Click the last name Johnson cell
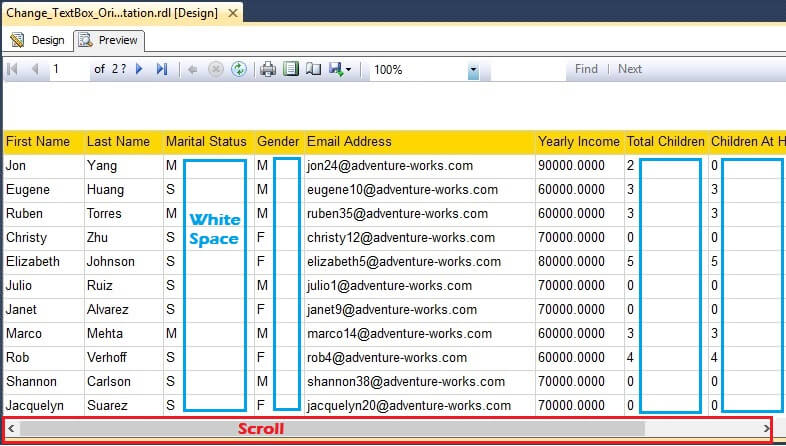This screenshot has width=786, height=446. 123,262
